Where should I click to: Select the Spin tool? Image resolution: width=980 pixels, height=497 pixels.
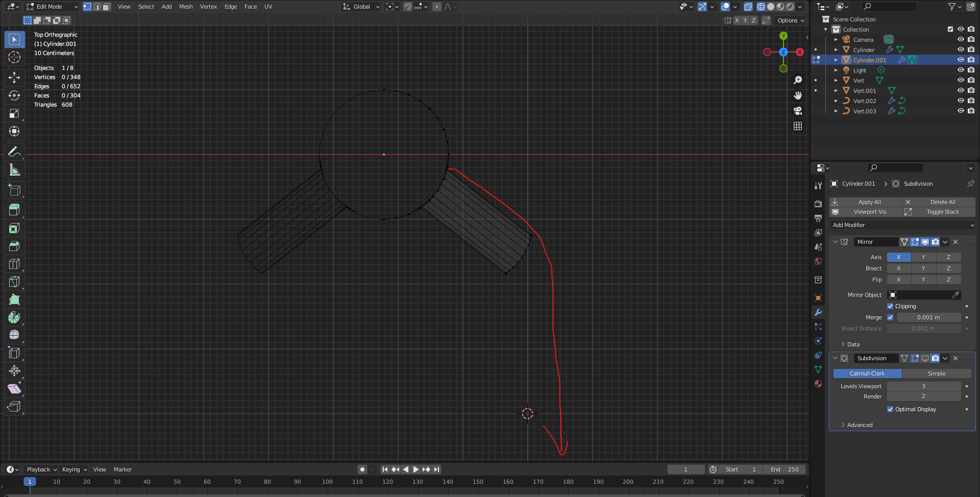point(14,317)
